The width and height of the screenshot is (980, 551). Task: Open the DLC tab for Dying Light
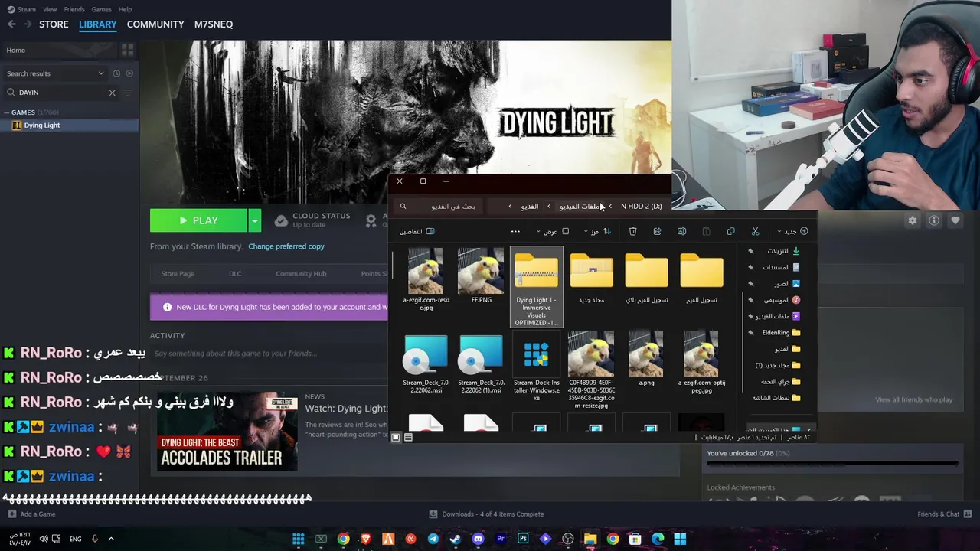click(235, 273)
